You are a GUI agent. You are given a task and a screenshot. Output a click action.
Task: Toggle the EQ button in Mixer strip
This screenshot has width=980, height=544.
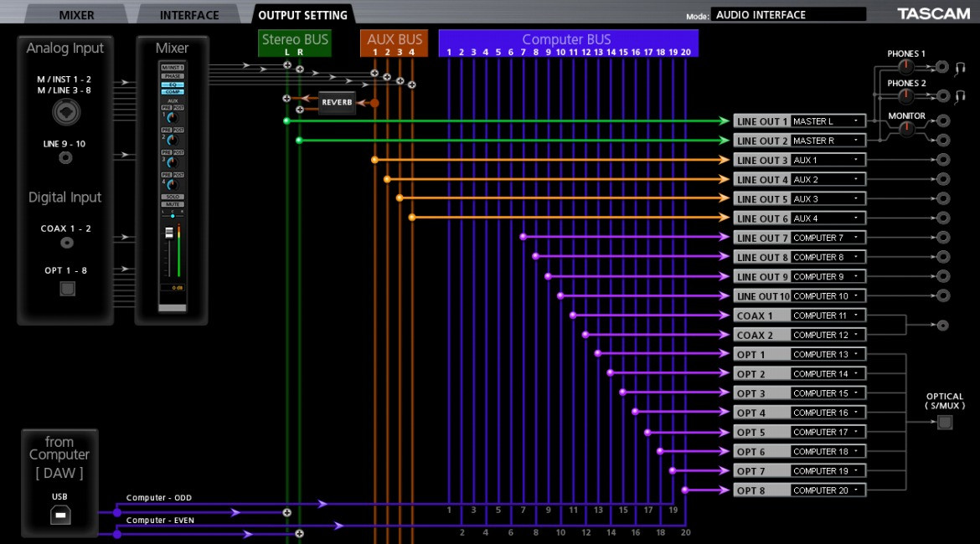point(173,84)
